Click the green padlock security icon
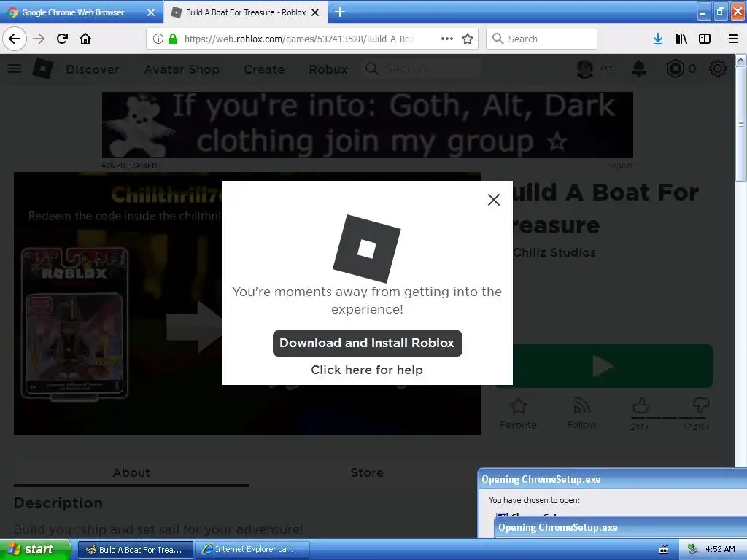This screenshot has width=747, height=560. [x=173, y=39]
